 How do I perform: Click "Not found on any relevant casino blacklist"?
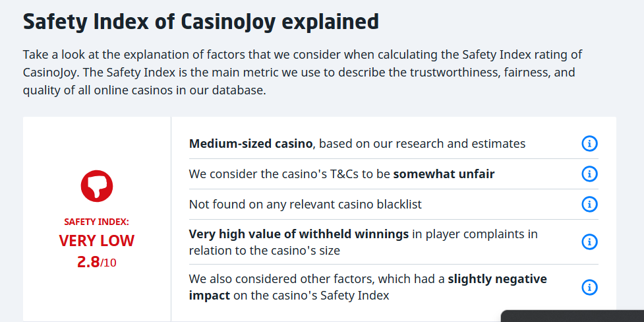click(x=305, y=205)
